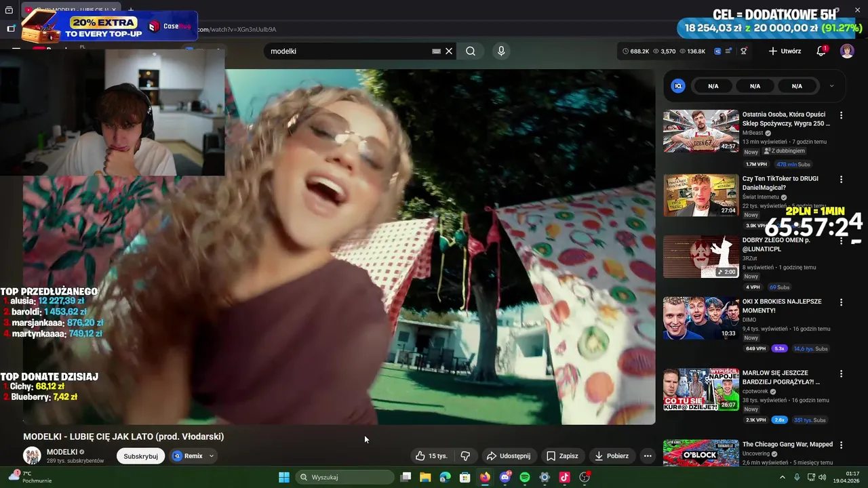Download the video with Pobierz
This screenshot has width=868, height=488.
click(x=611, y=456)
